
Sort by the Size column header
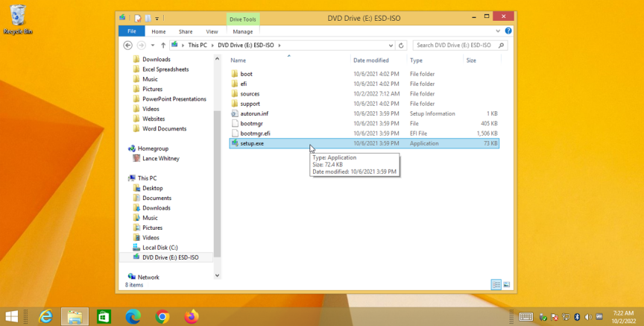pyautogui.click(x=471, y=60)
